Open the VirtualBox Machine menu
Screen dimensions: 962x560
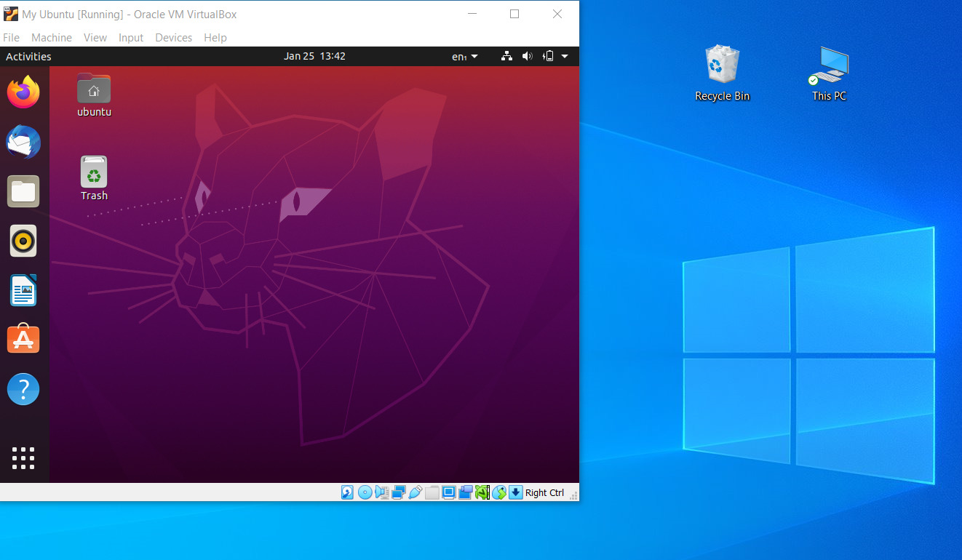(52, 38)
